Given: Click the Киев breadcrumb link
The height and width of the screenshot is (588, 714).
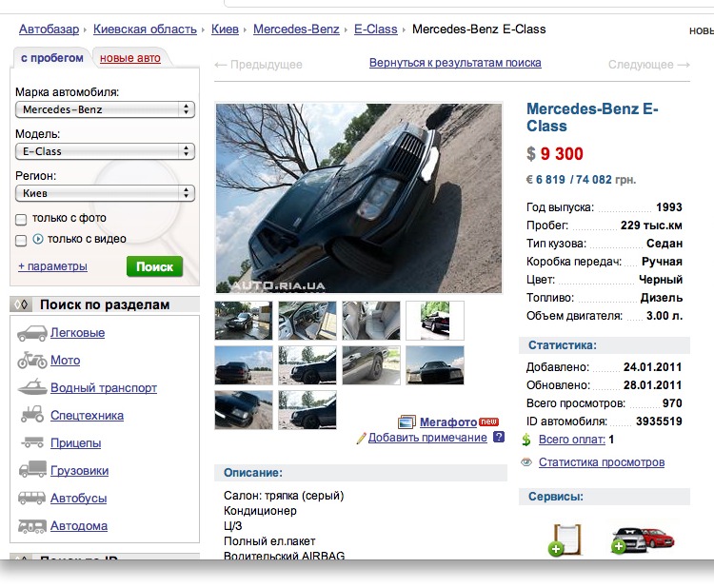Looking at the screenshot, I should pos(225,29).
